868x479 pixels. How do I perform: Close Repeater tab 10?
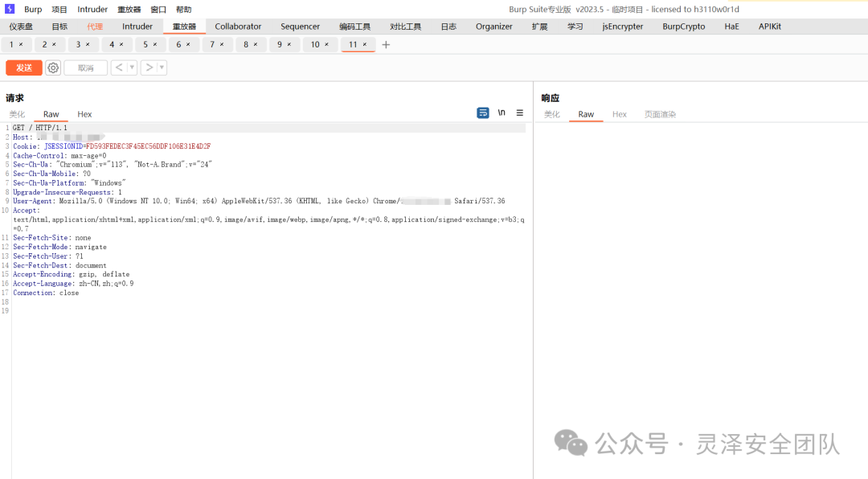[x=326, y=44]
